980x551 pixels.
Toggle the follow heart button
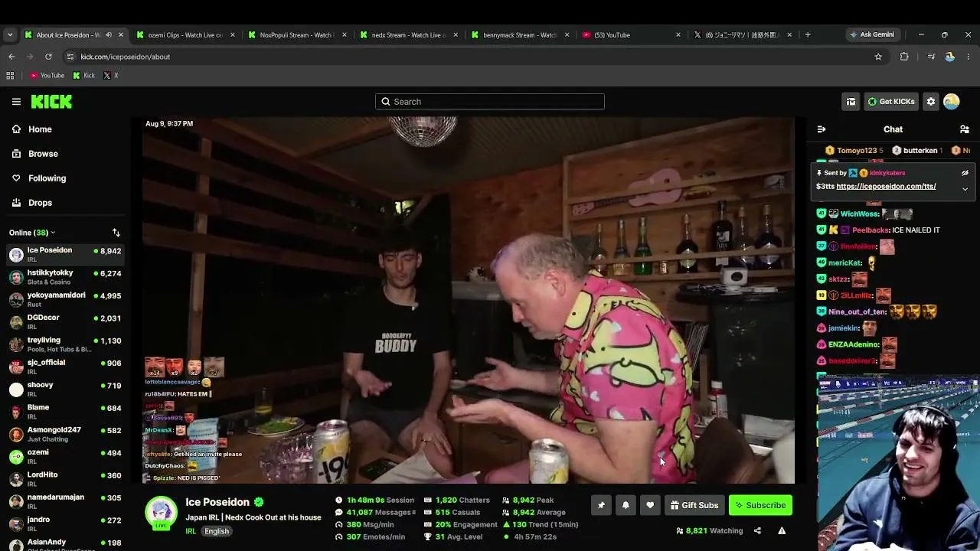[650, 505]
